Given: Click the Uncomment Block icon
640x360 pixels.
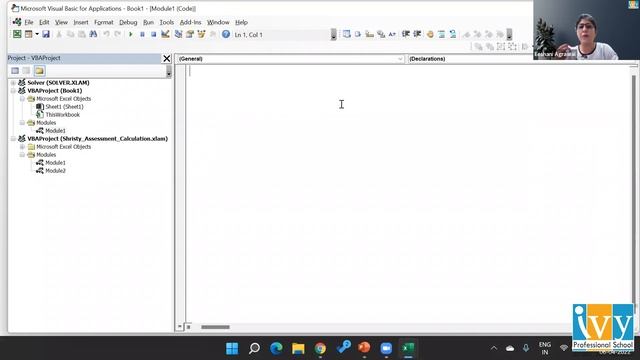Looking at the screenshot, I should pos(453,34).
